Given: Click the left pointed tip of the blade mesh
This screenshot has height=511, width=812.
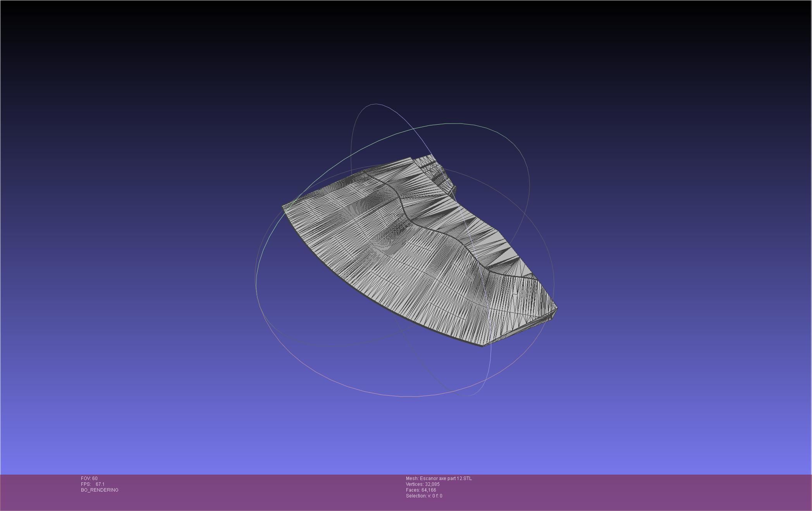Looking at the screenshot, I should tap(283, 207).
